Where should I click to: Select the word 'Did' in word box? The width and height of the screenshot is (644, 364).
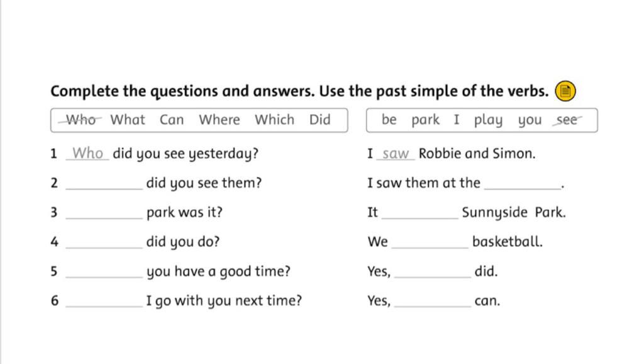pyautogui.click(x=320, y=120)
